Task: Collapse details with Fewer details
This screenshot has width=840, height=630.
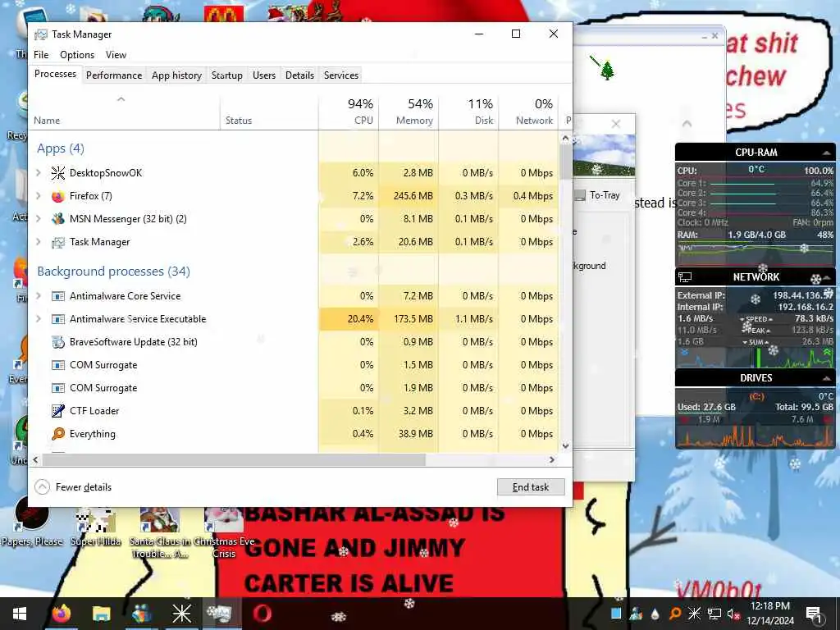Action: 73,487
